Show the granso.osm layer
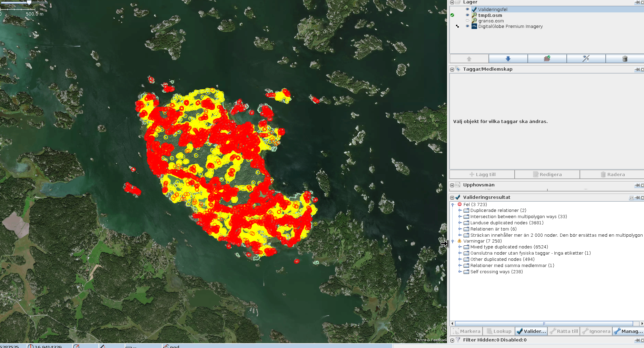The height and width of the screenshot is (348, 644). click(x=467, y=21)
